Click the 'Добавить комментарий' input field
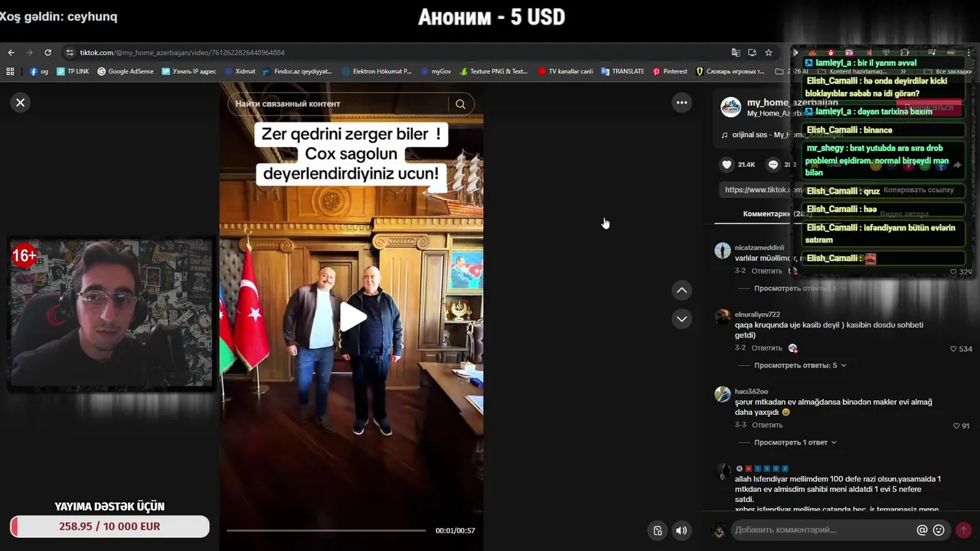 coord(823,530)
